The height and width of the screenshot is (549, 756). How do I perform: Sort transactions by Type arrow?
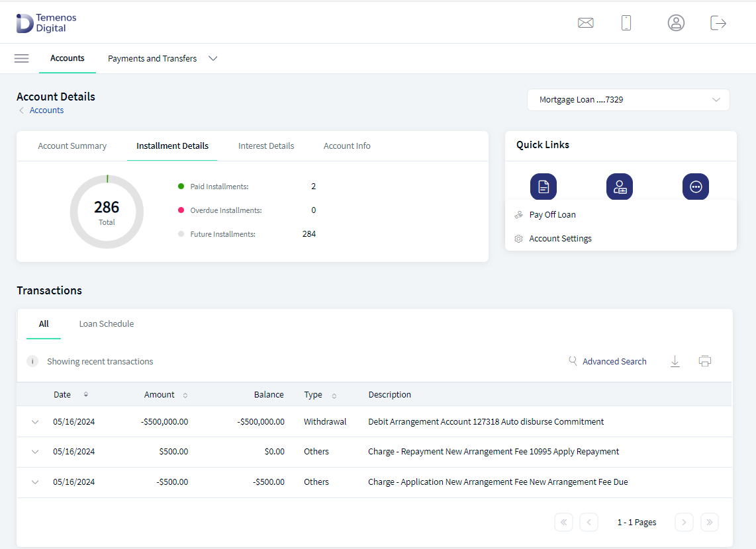point(334,396)
